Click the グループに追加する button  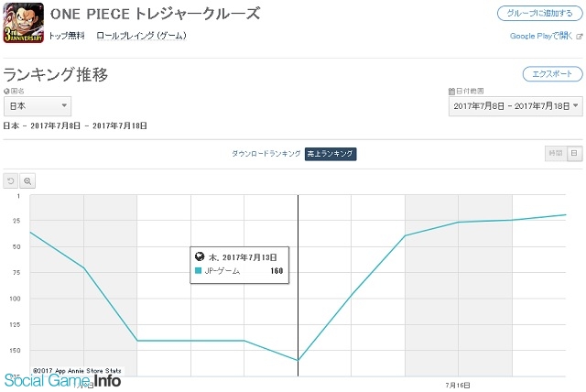click(539, 14)
